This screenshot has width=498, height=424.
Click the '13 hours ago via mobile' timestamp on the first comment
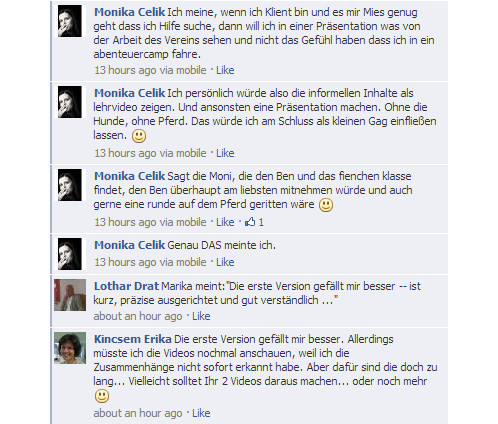(150, 70)
